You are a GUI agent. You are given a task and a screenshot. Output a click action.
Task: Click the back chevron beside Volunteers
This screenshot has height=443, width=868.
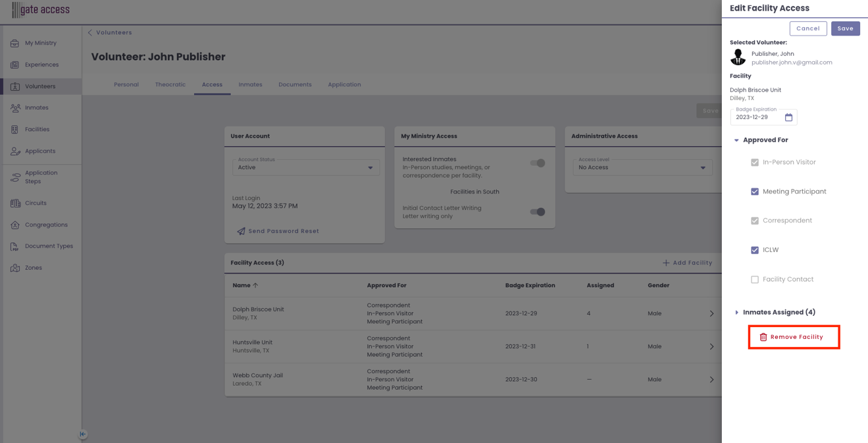(90, 32)
